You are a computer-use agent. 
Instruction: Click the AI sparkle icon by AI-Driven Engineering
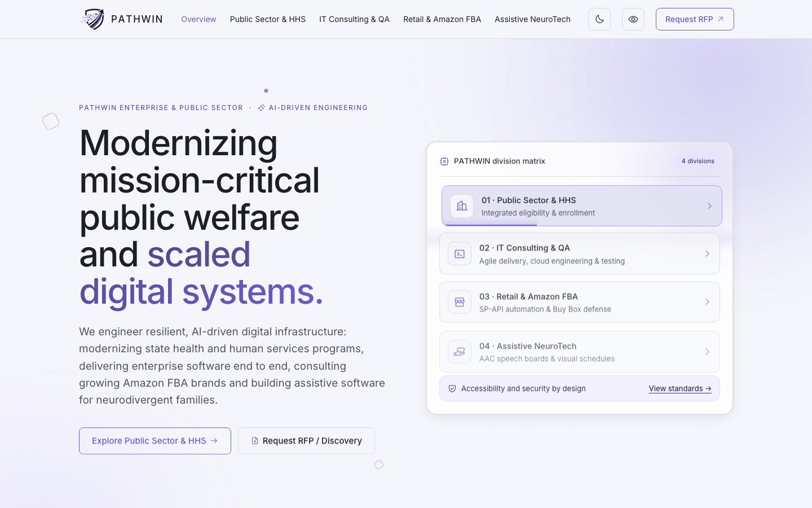coord(261,108)
